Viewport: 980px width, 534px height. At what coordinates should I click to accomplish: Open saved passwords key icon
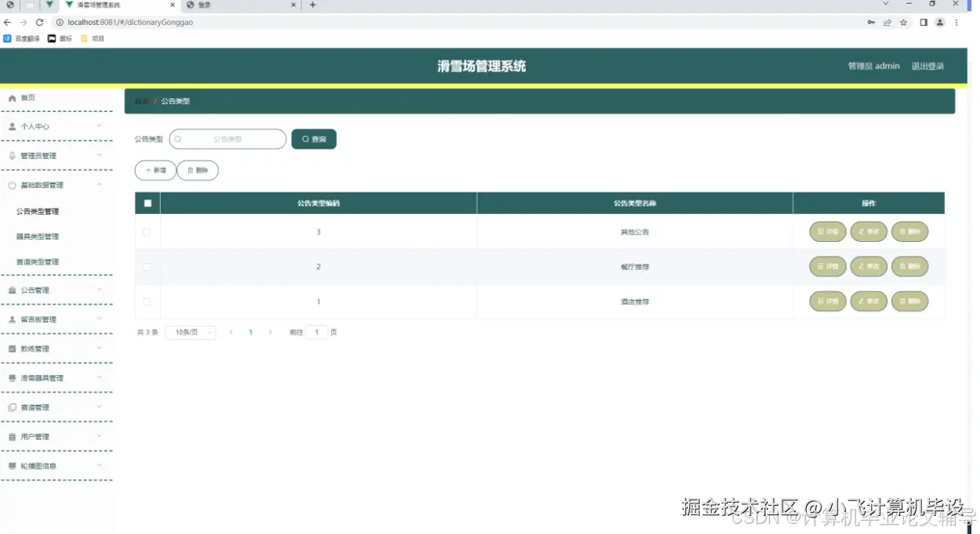point(871,23)
